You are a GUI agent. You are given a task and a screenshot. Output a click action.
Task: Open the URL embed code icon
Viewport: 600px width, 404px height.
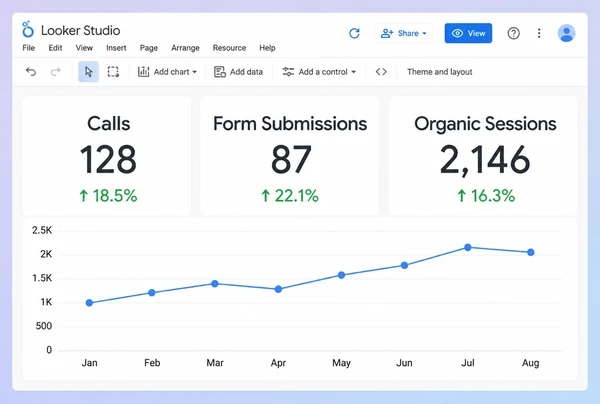click(x=381, y=72)
